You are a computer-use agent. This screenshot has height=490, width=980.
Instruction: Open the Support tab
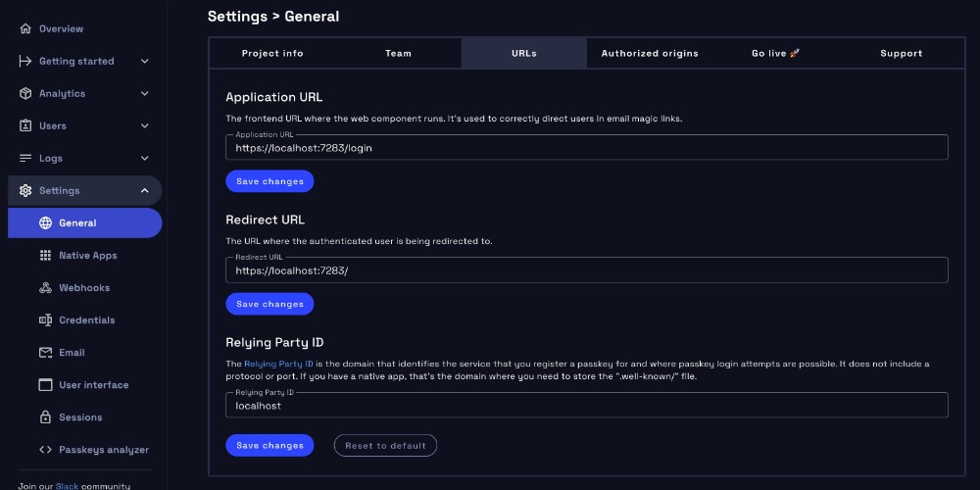click(x=902, y=53)
